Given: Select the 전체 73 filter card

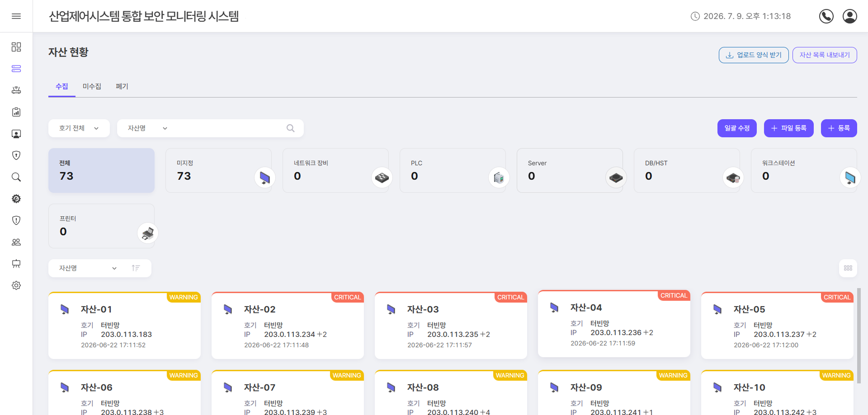Looking at the screenshot, I should click(102, 171).
